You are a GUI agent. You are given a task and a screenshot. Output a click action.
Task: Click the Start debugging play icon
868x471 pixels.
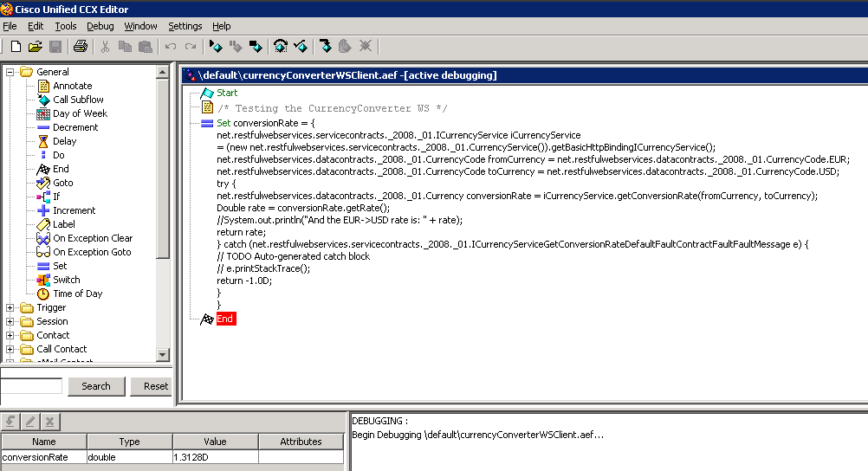tap(216, 47)
